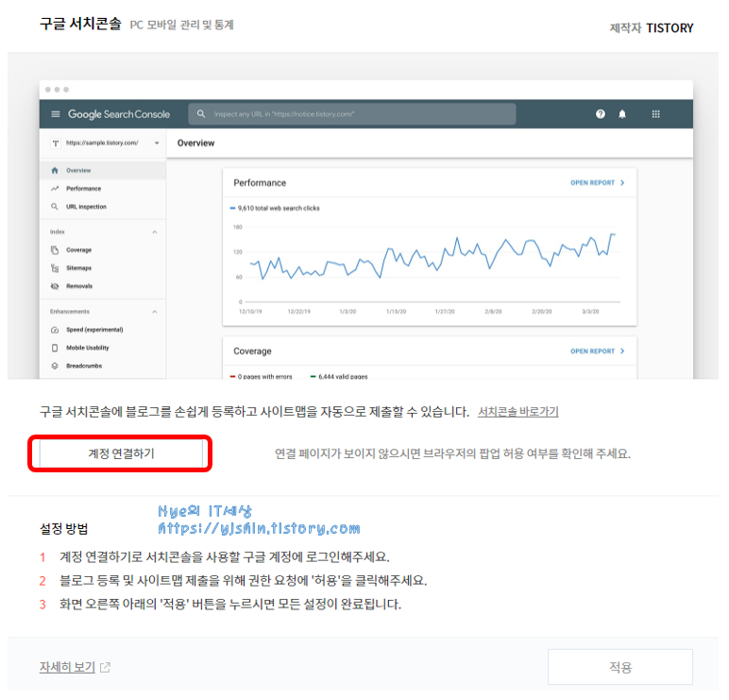The height and width of the screenshot is (700, 729).
Task: Open the Performance OPEN REPORT link
Action: 598,182
